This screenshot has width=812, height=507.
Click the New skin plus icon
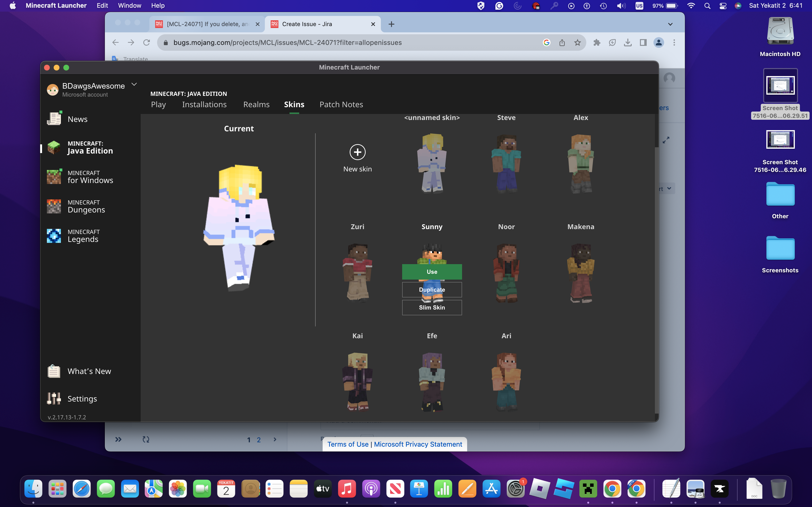click(357, 152)
